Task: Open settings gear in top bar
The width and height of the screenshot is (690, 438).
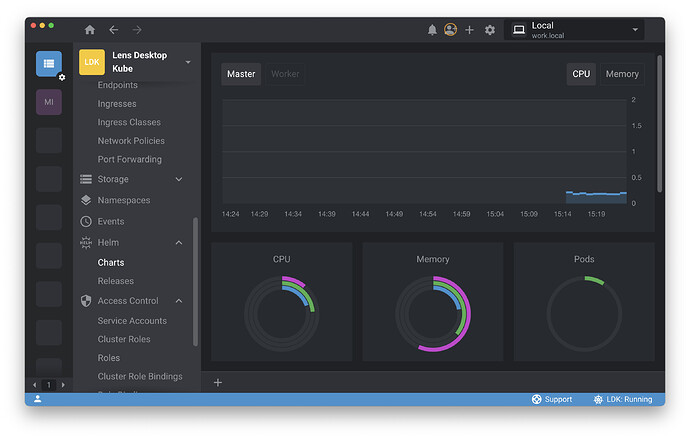Action: pos(490,30)
